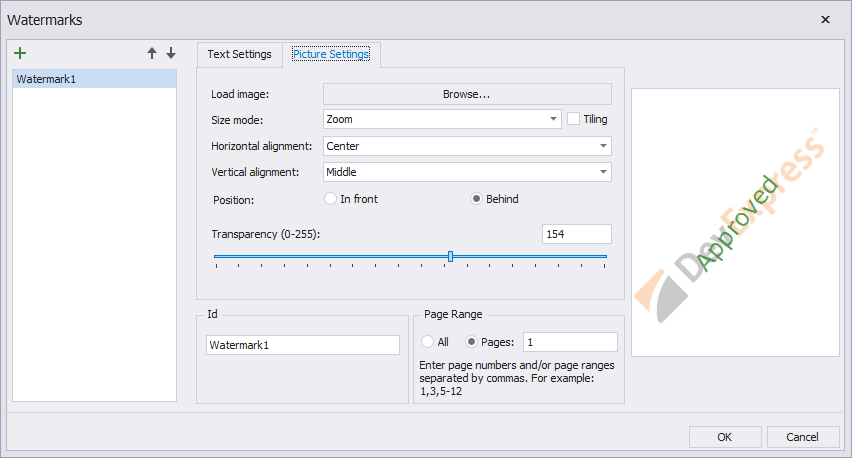Viewport: 852px width, 458px height.
Task: Choose the All page range option
Action: click(428, 342)
